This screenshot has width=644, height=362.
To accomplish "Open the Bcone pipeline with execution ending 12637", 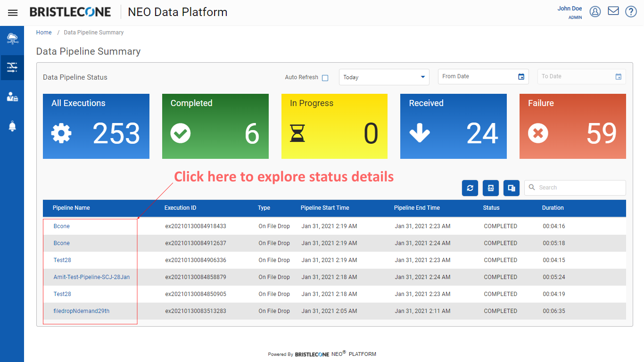I will 62,243.
